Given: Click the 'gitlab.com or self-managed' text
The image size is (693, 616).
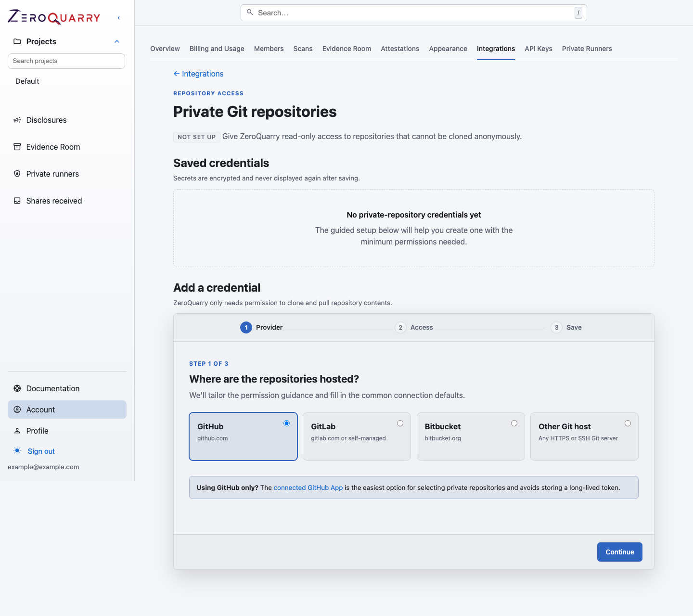Looking at the screenshot, I should 348,438.
